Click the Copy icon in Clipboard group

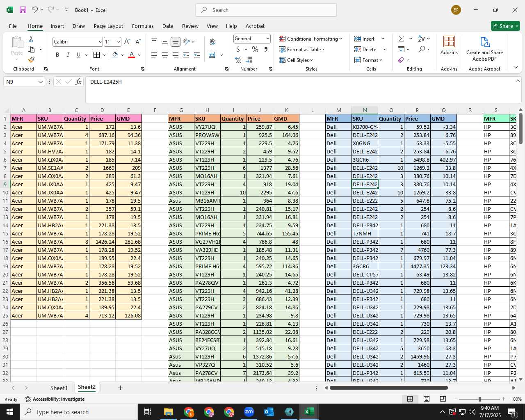(x=31, y=49)
